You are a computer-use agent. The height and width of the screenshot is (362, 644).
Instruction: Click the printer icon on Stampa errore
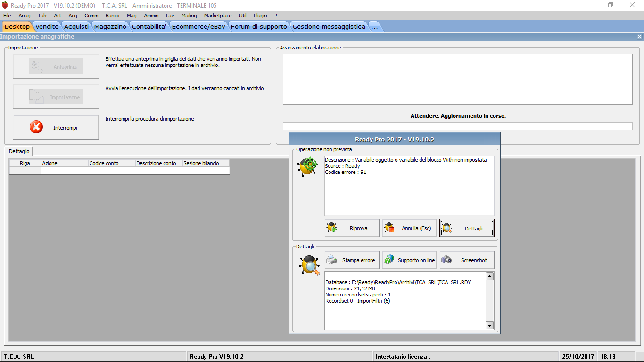pos(332,260)
